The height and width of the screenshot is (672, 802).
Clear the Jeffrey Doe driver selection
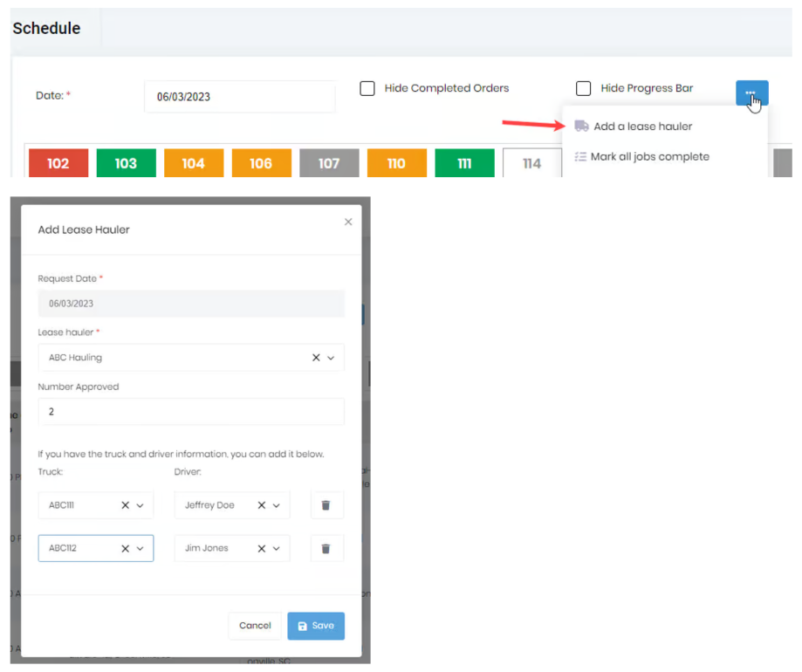[261, 505]
